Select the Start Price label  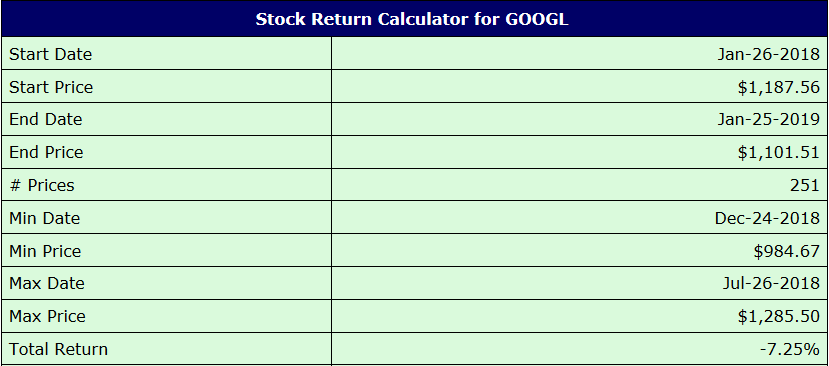51,87
